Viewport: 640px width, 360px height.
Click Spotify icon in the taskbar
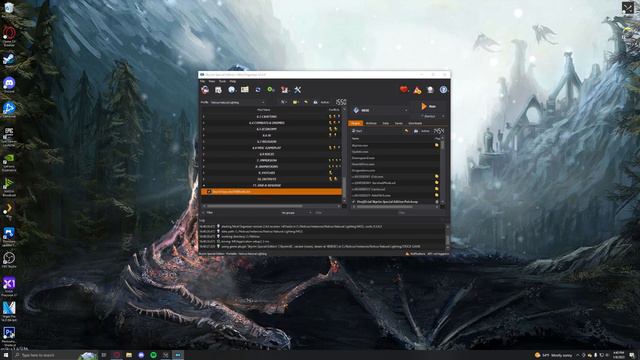[153, 355]
